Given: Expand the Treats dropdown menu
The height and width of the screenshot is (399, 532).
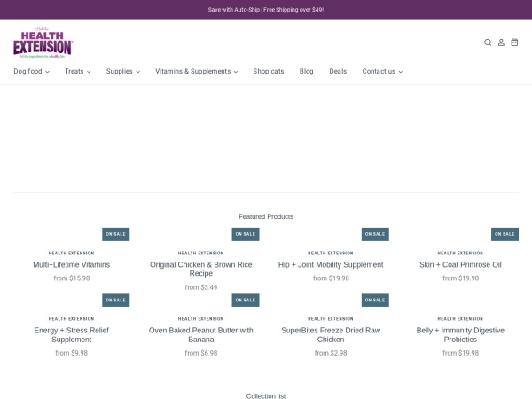Looking at the screenshot, I should 77,71.
